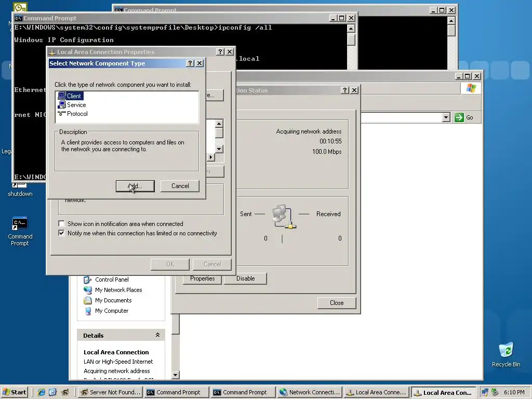
Task: Click the Control Panel icon in Other Places
Action: [x=87, y=280]
